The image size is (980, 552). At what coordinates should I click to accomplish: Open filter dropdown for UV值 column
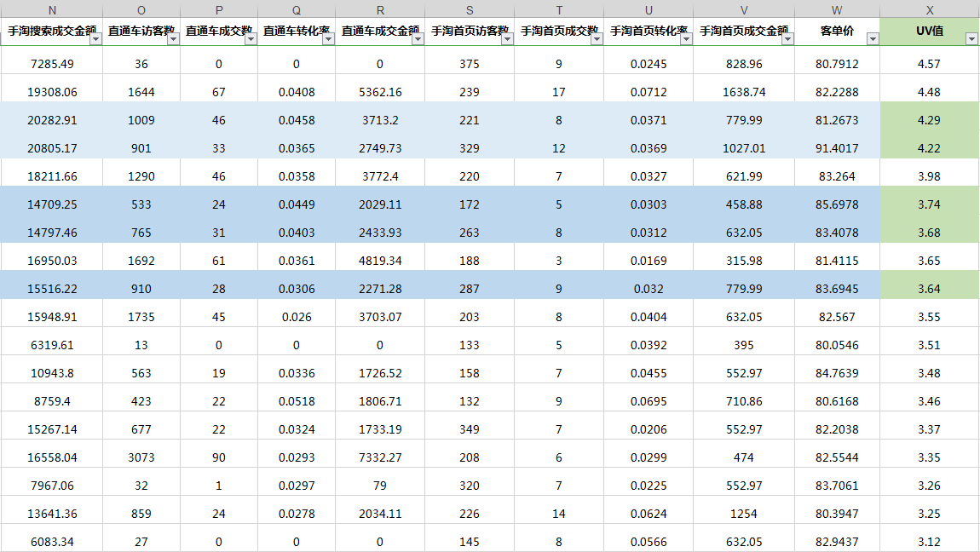[971, 38]
